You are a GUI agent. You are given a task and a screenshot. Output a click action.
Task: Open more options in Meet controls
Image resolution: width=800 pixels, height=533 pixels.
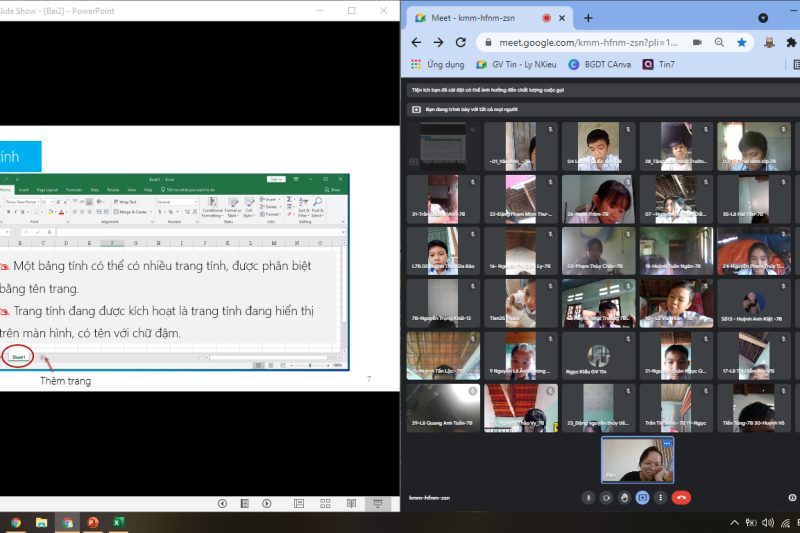pyautogui.click(x=660, y=497)
